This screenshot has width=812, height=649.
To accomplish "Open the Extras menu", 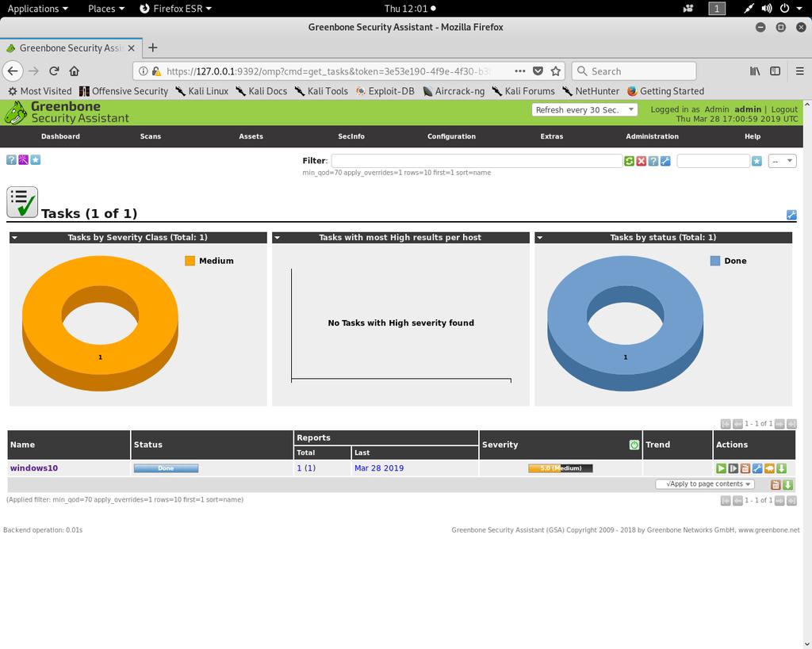I will (x=552, y=136).
